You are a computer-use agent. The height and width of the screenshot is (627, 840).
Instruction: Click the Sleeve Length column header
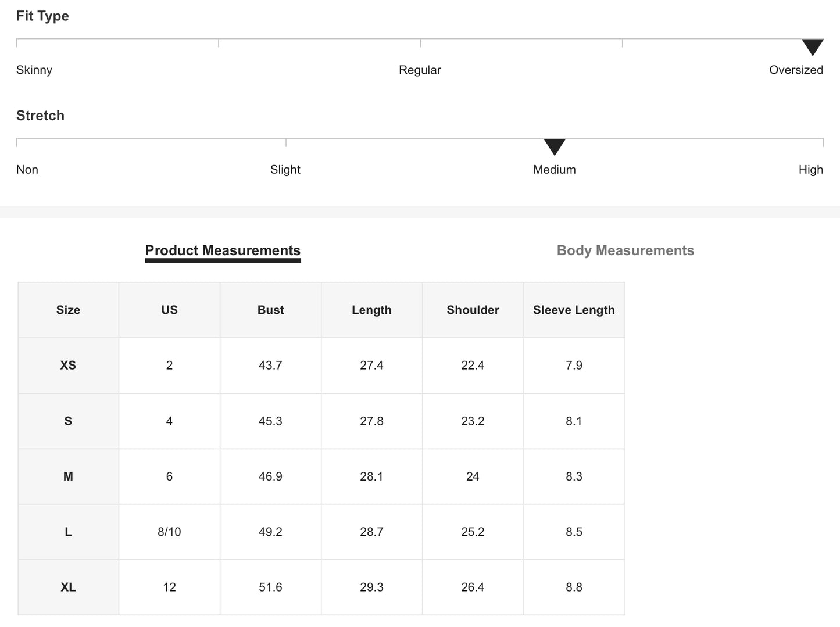[574, 310]
